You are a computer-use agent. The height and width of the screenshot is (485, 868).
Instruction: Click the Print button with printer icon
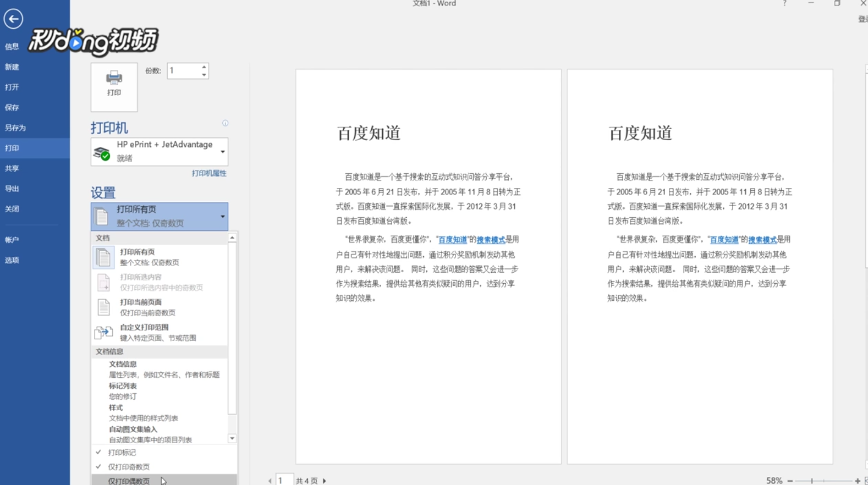tap(114, 87)
